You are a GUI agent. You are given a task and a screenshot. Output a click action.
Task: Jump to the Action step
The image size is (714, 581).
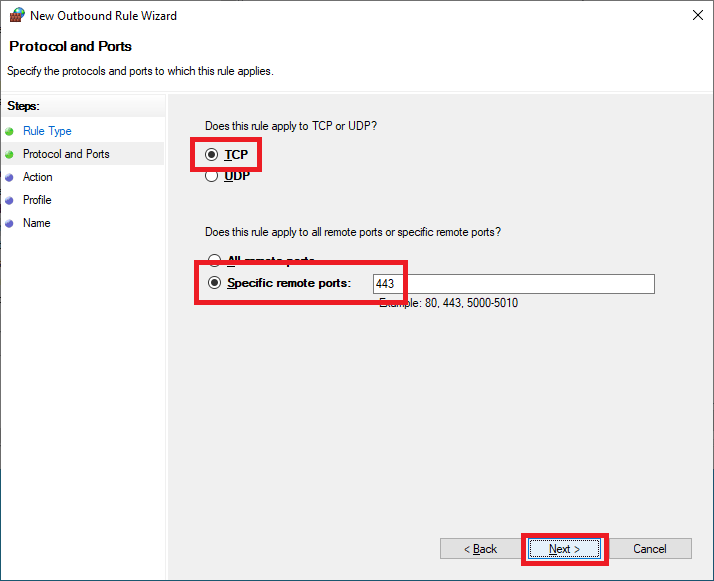[x=38, y=177]
